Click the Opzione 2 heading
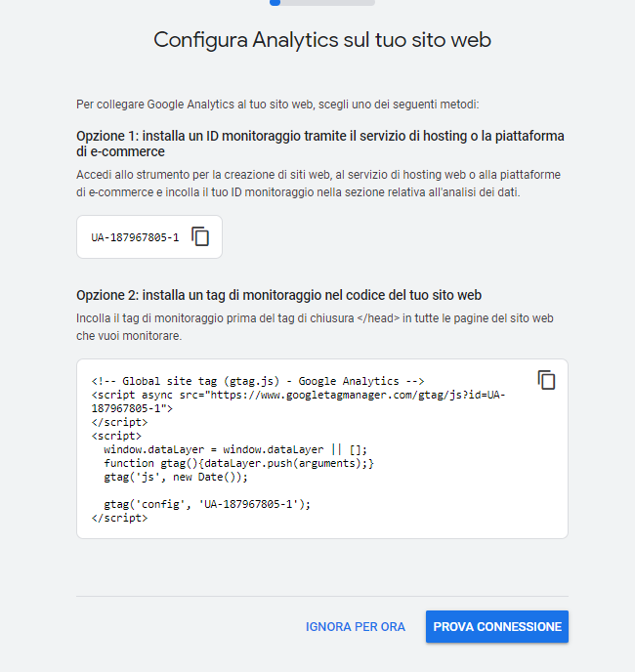 click(x=278, y=295)
